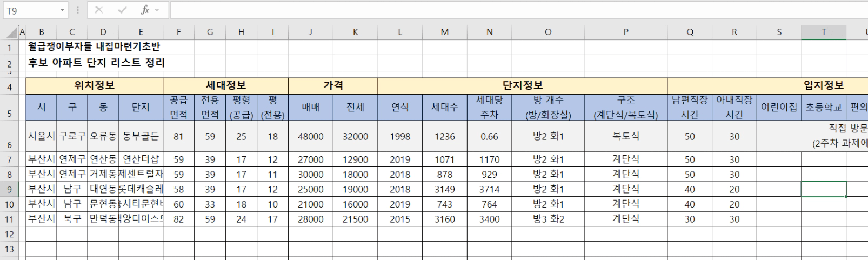The height and width of the screenshot is (260, 868).
Task: Click the 거제동 cell
Action: (103, 175)
